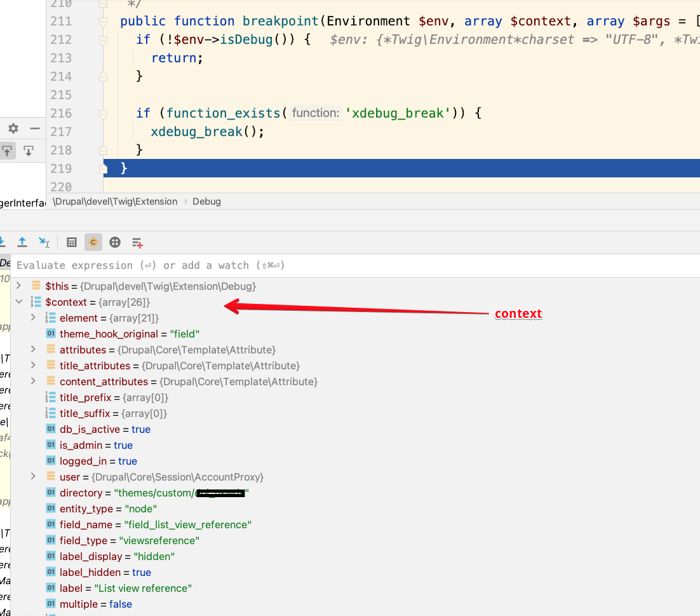
Task: Expand the title_attributes object node
Action: click(x=33, y=365)
